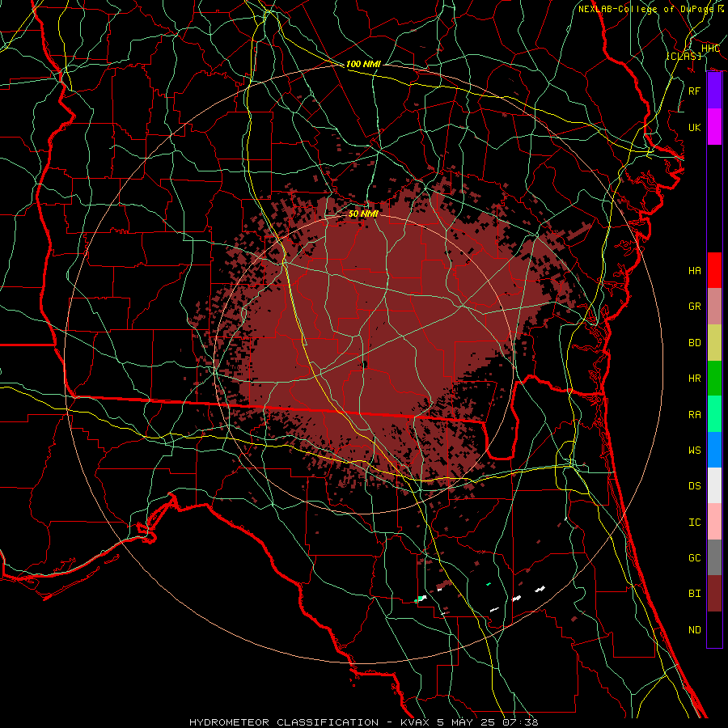Click the '07:38' timestamp text

click(x=520, y=722)
